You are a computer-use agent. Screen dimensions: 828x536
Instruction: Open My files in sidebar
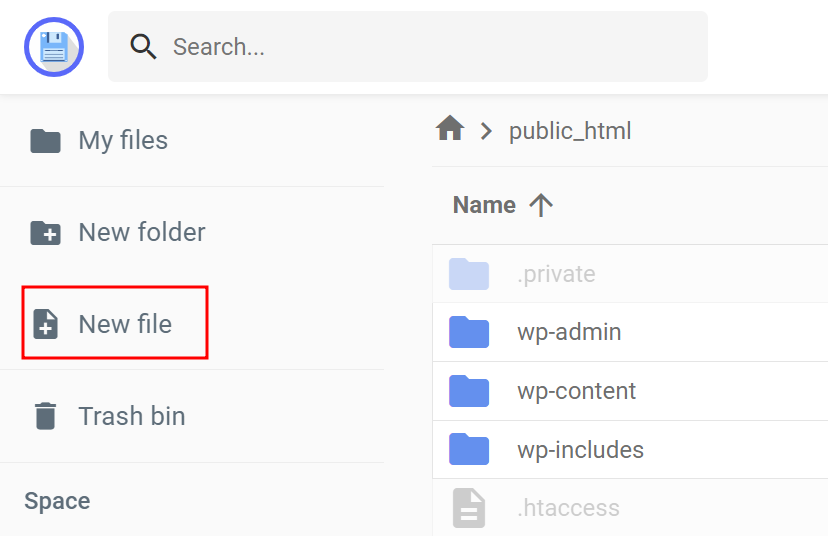122,140
